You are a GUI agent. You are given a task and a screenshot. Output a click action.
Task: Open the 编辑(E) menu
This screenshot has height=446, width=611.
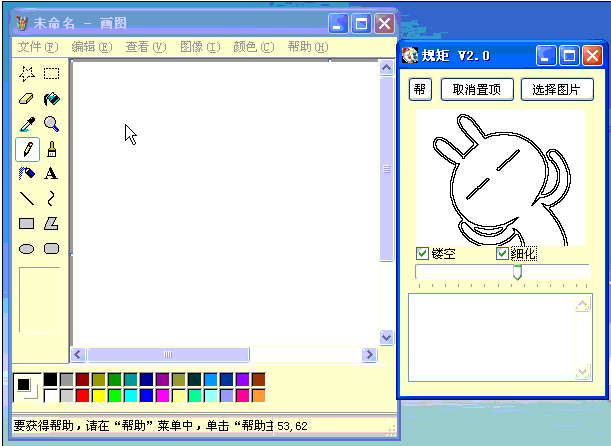tap(92, 47)
